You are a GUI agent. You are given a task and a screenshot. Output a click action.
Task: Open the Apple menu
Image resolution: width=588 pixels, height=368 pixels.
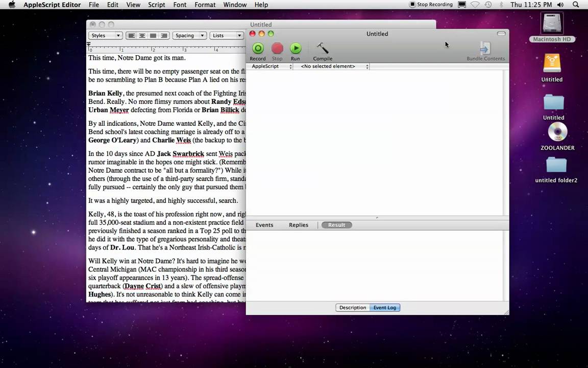12,5
